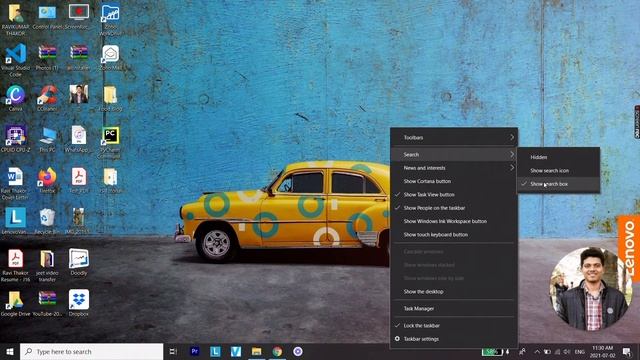Open the clock and date flyout
640x360 pixels.
[x=602, y=351]
